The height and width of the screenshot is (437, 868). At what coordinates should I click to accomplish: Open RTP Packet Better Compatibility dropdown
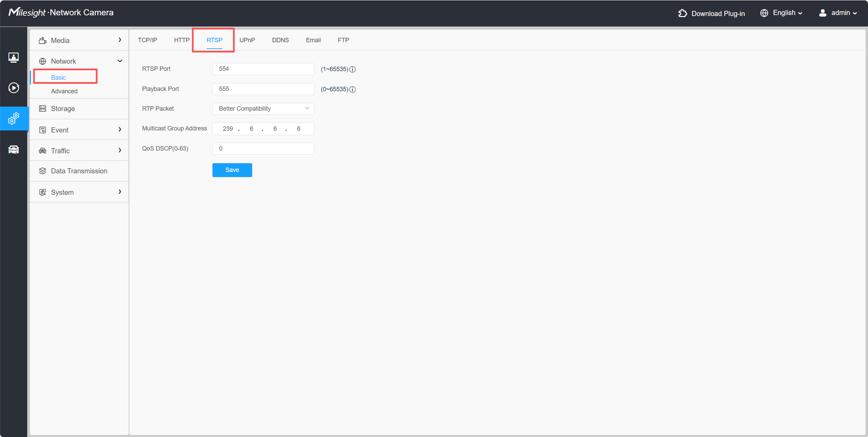(263, 109)
